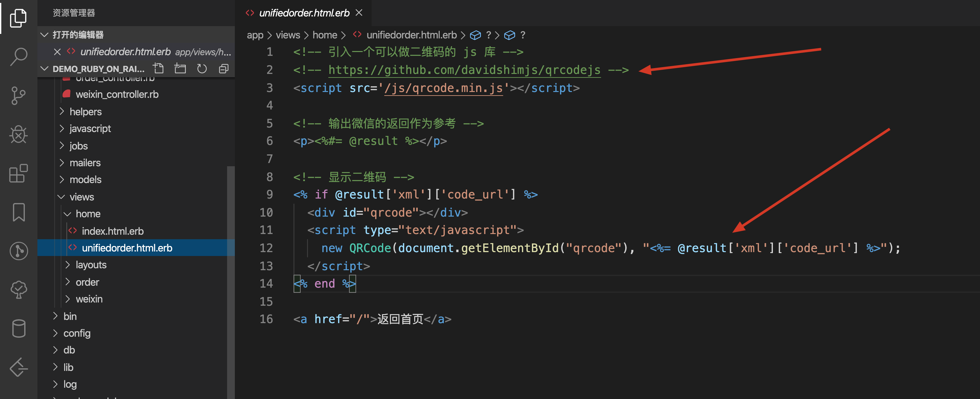Open the Run and Debug view

coord(18,134)
